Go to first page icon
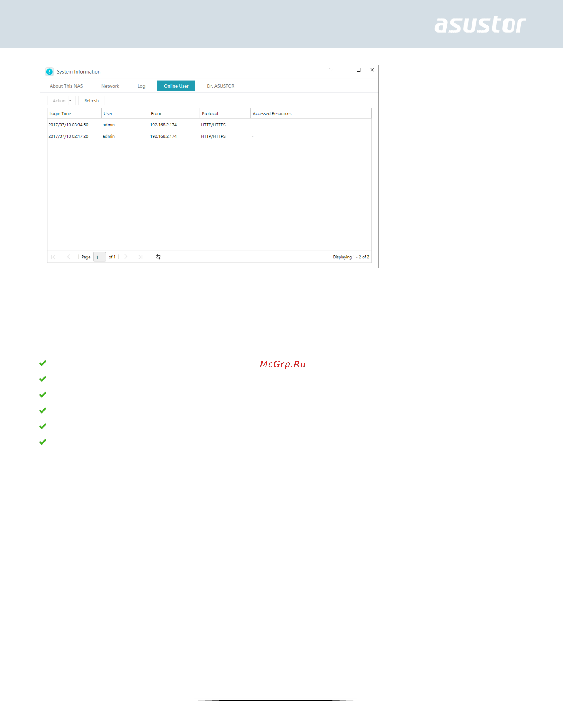 click(x=53, y=257)
